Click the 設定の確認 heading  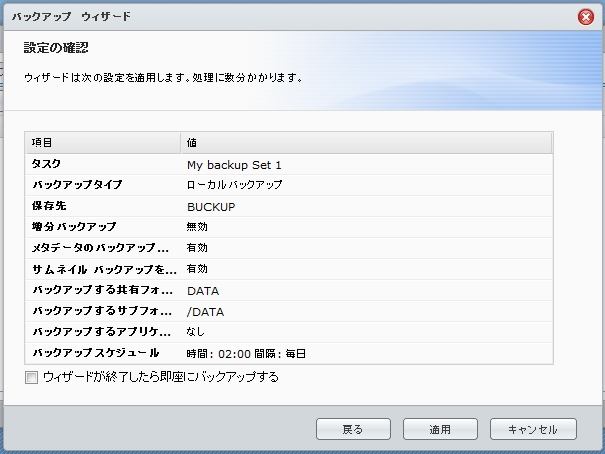coord(56,47)
